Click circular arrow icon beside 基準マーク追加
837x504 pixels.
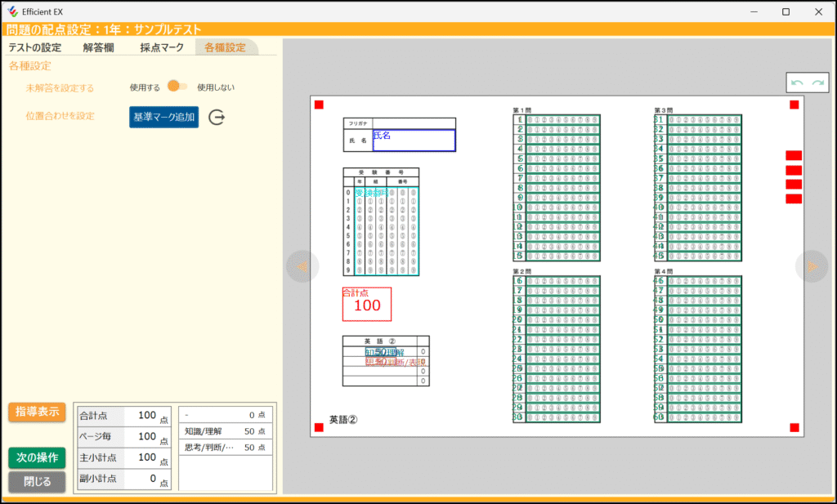pos(217,118)
